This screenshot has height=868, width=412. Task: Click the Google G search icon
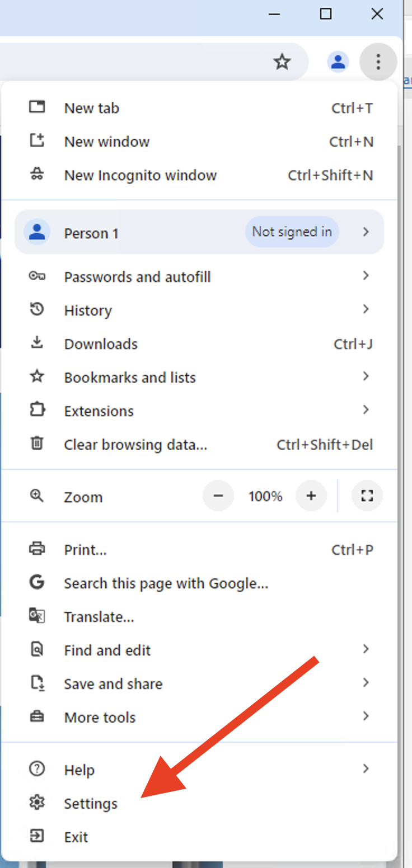37,583
